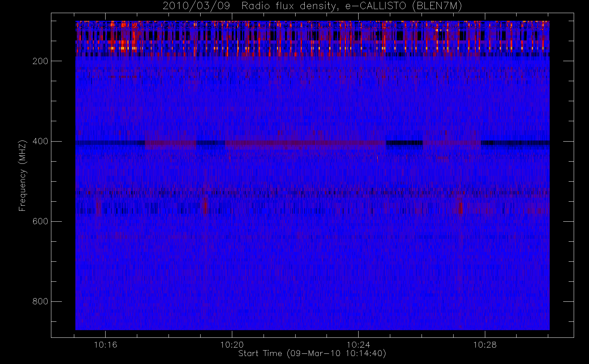Click the 800 MHz frequency tick label
Viewport: 589px width, 364px height.
pos(40,301)
